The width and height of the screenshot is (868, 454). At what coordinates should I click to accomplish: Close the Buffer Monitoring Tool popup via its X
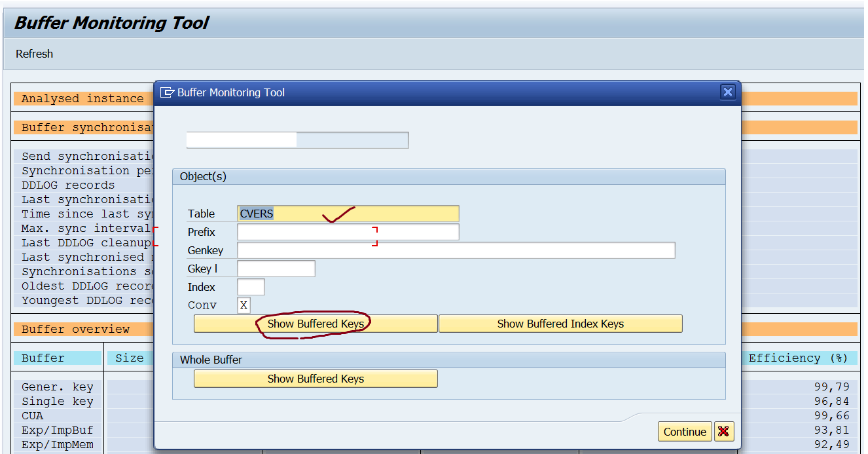click(727, 92)
